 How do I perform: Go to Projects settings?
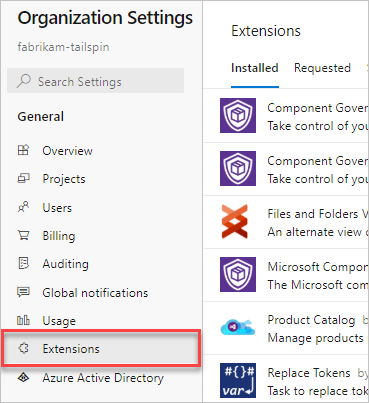coord(64,179)
